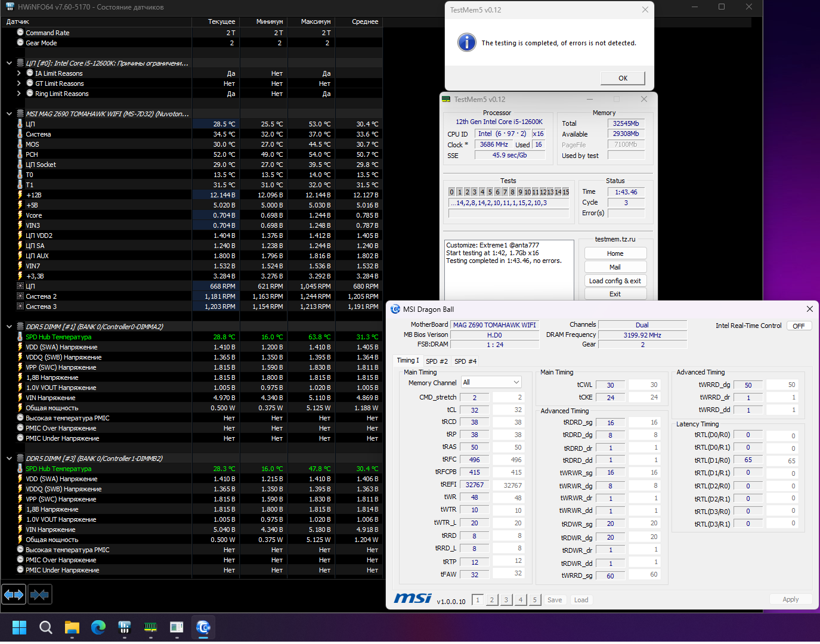Viewport: 820px width, 644px height.
Task: Open the Memory Channel dropdown
Action: tap(491, 382)
